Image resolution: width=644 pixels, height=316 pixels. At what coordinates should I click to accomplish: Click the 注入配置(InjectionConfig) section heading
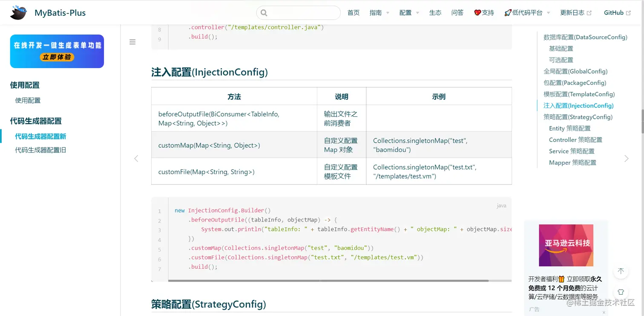click(x=210, y=72)
